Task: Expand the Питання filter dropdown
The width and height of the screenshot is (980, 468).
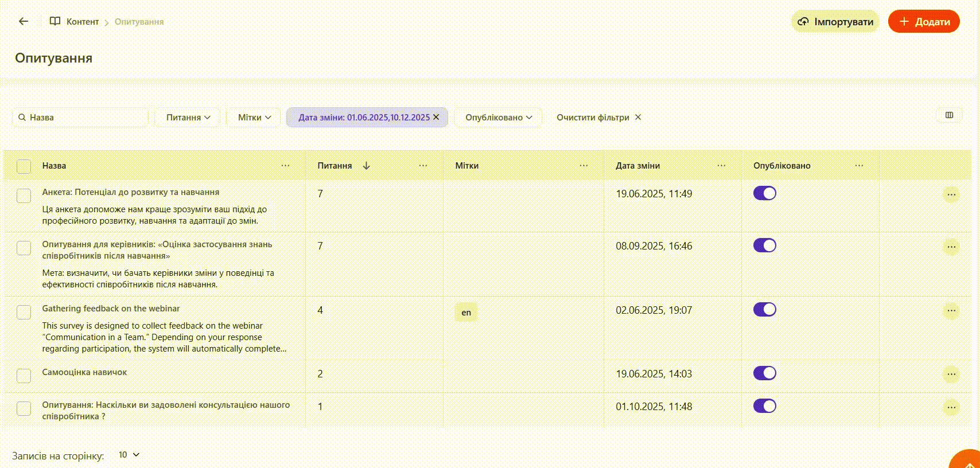Action: [x=188, y=117]
